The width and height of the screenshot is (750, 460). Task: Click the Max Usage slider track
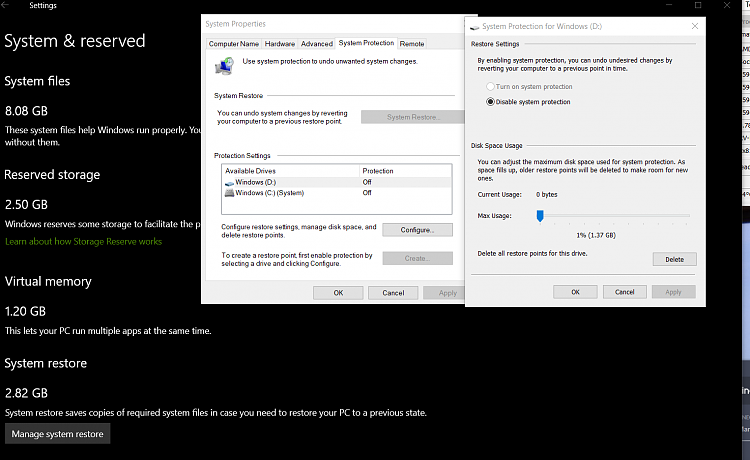tap(615, 216)
